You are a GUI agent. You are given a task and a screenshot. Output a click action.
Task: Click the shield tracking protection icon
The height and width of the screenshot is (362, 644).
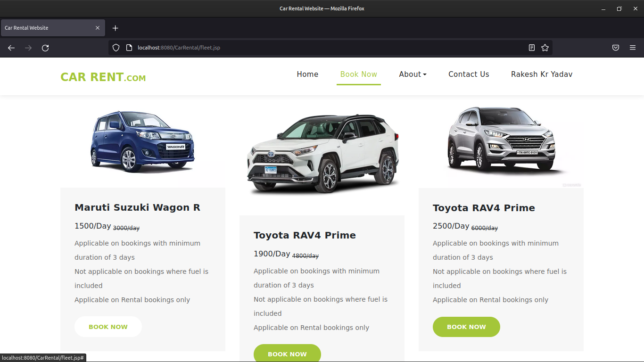116,48
